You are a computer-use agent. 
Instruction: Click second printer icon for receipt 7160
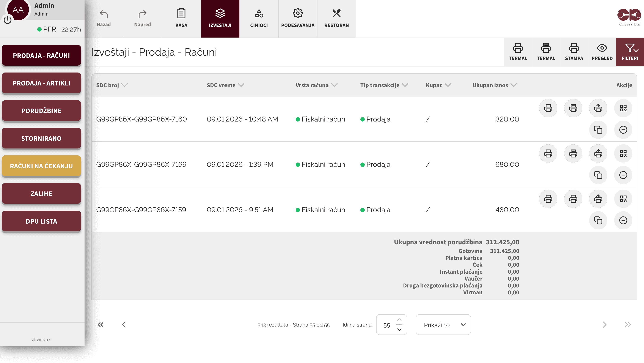coord(573,108)
